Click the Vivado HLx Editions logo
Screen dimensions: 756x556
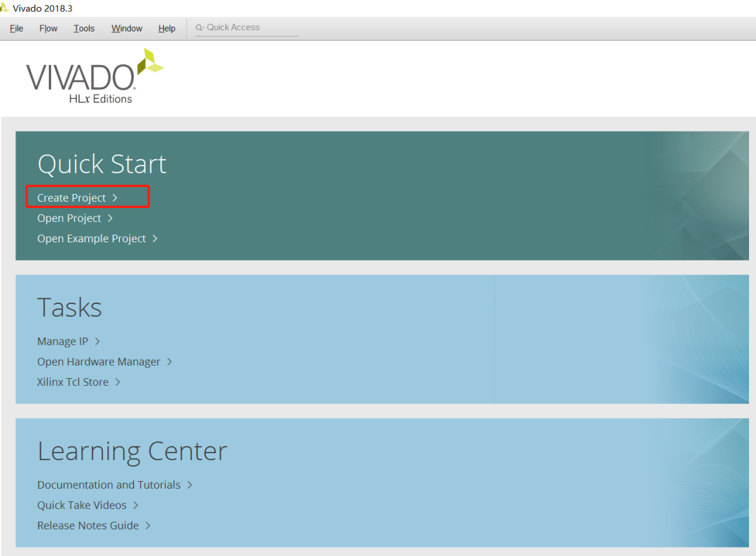(x=95, y=76)
